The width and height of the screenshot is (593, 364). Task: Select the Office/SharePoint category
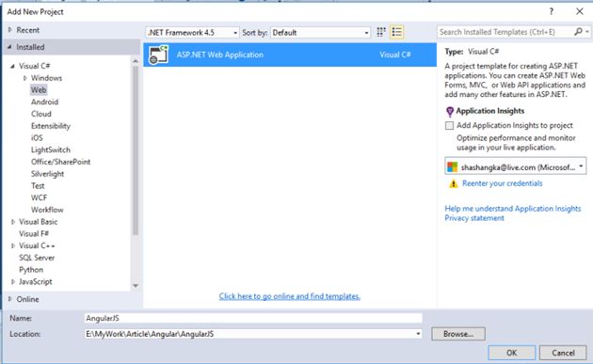(x=60, y=162)
